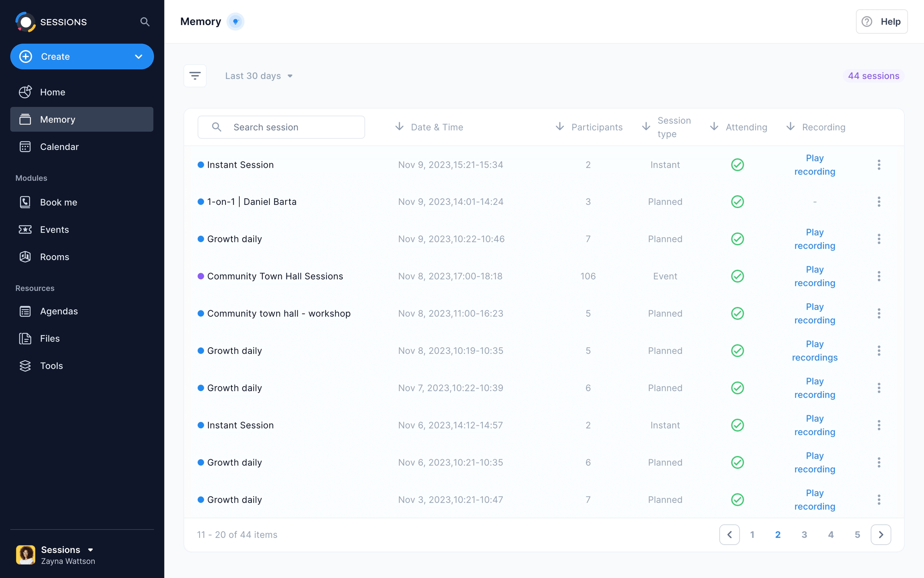Click the Help button

pyautogui.click(x=881, y=22)
